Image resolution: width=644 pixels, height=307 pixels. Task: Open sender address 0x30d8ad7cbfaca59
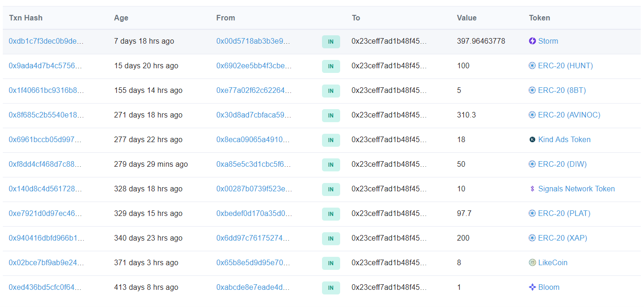click(x=254, y=115)
